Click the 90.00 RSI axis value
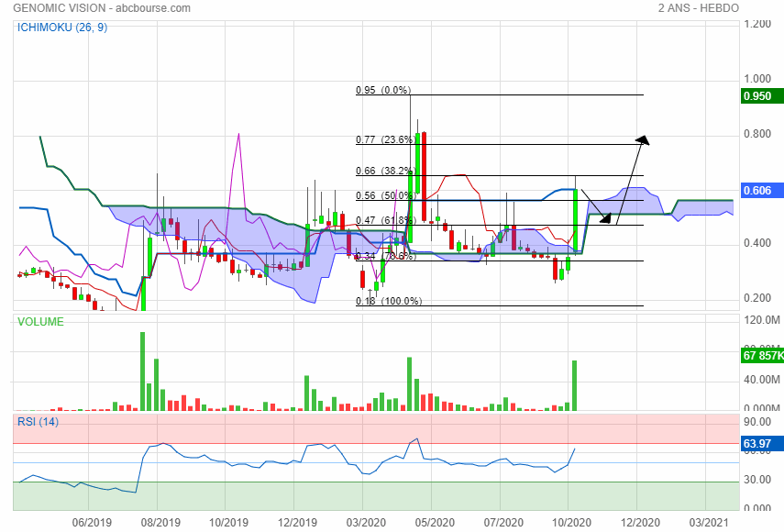The width and height of the screenshot is (784, 532). click(757, 422)
